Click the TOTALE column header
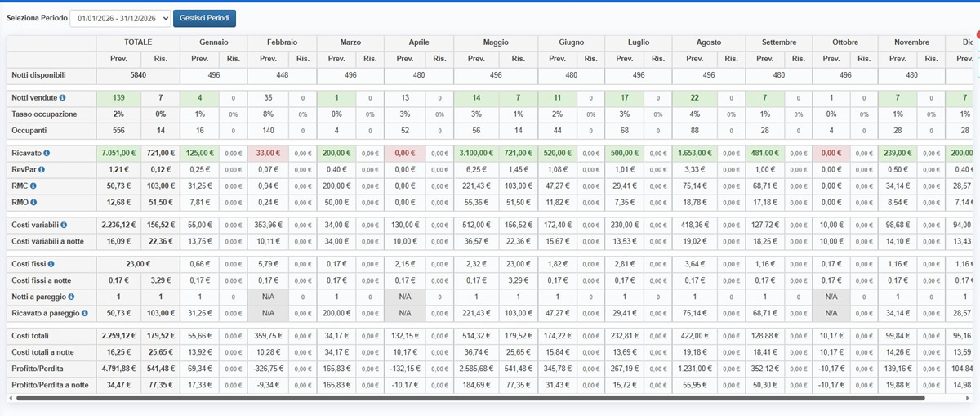 pos(138,42)
